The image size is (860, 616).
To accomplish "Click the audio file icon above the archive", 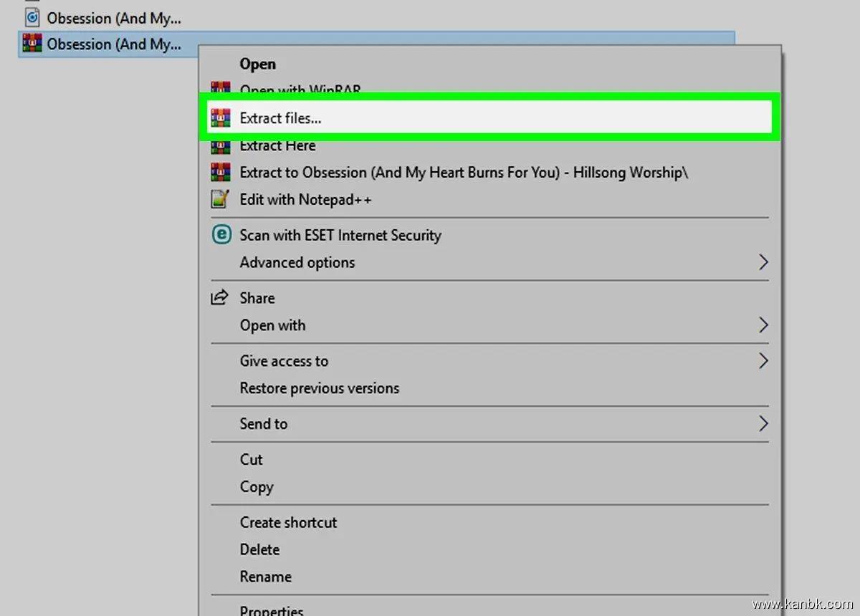I will click(32, 17).
